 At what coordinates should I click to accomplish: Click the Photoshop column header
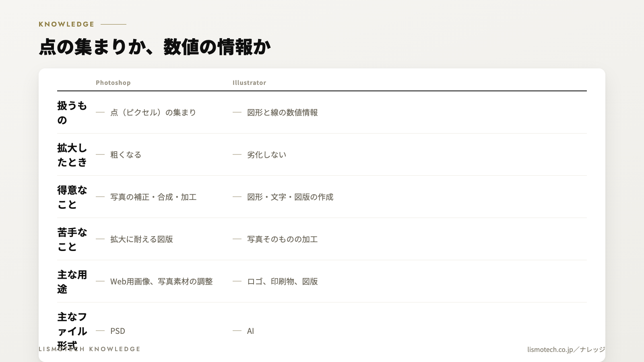tap(113, 82)
